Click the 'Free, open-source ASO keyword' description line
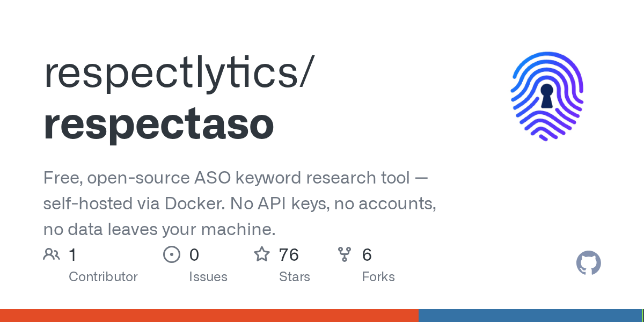Screen dimensions: 644x322 [236, 178]
